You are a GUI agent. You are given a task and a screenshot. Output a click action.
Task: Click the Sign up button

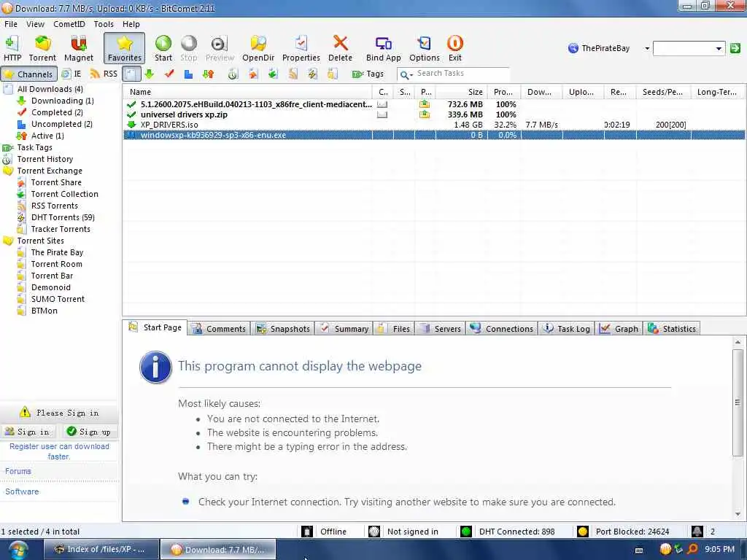click(x=90, y=432)
